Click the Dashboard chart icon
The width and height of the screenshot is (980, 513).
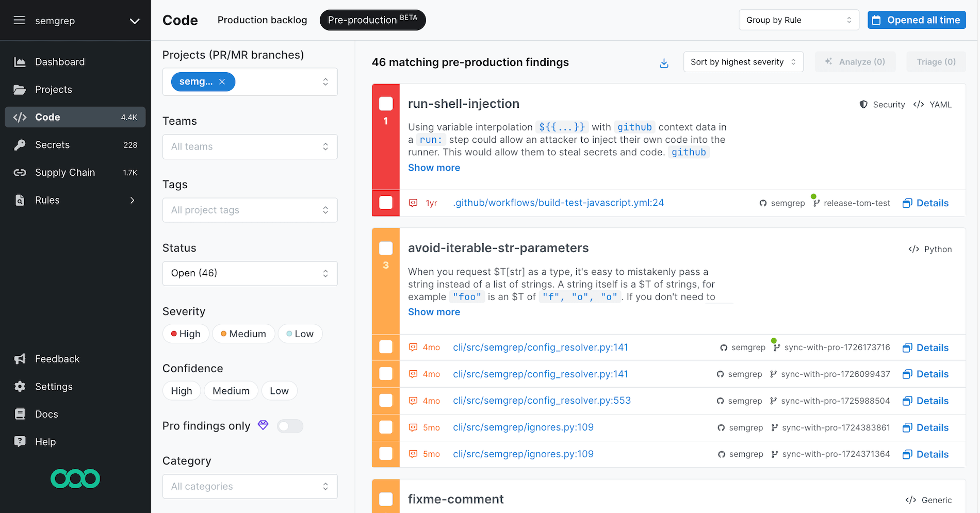click(20, 62)
